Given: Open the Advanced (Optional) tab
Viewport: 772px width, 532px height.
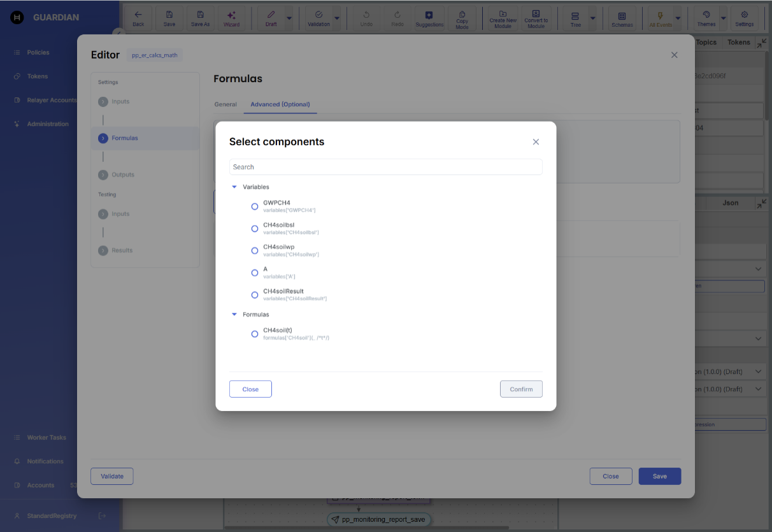Looking at the screenshot, I should (280, 104).
